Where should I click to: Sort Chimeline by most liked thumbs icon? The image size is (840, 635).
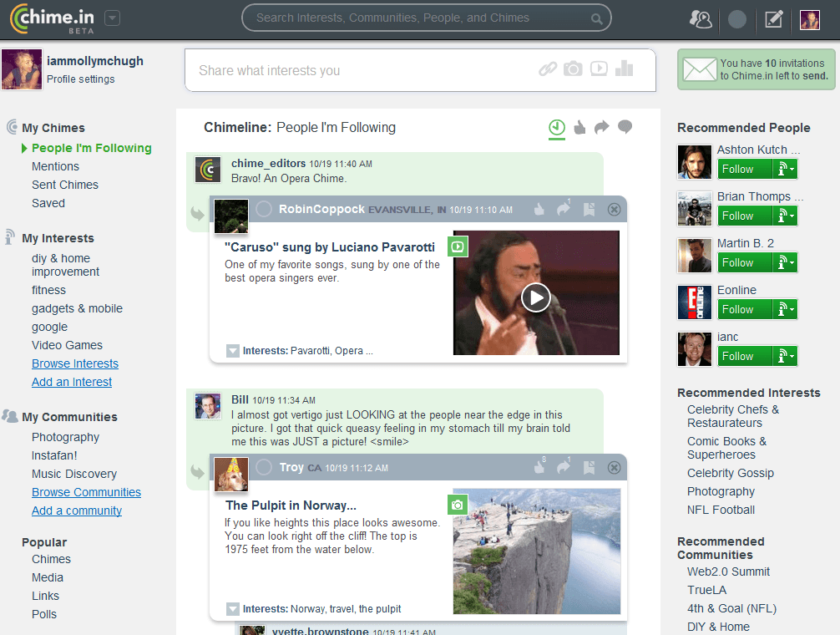tap(579, 128)
